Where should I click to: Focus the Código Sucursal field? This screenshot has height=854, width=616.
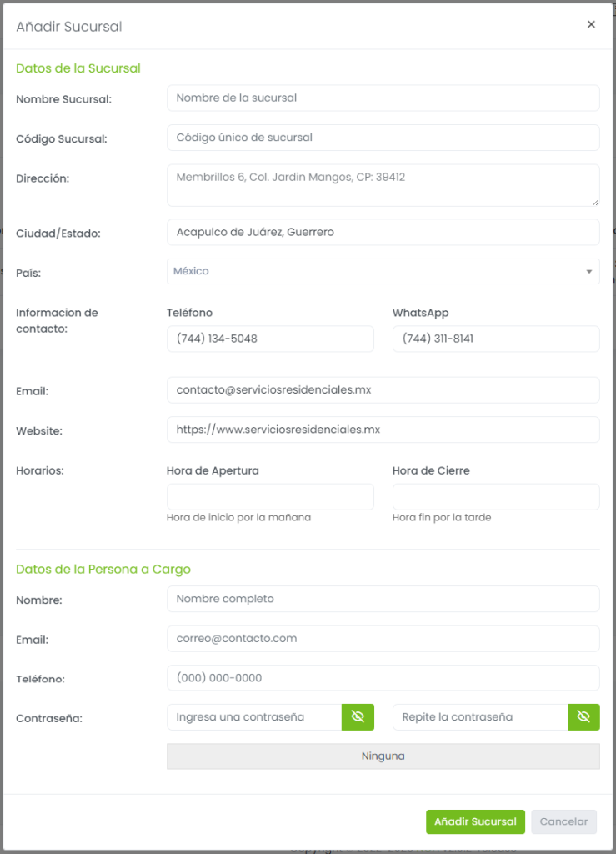tap(383, 138)
